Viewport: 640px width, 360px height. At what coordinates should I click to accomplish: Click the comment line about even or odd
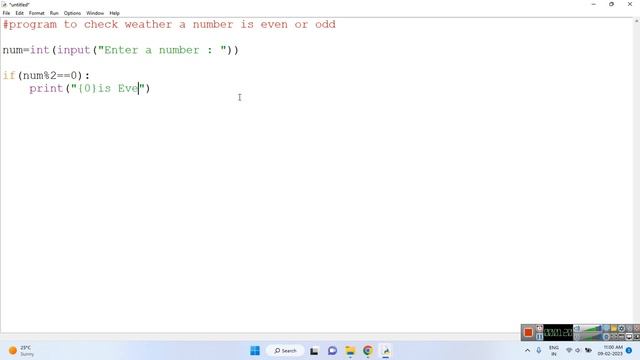click(169, 24)
